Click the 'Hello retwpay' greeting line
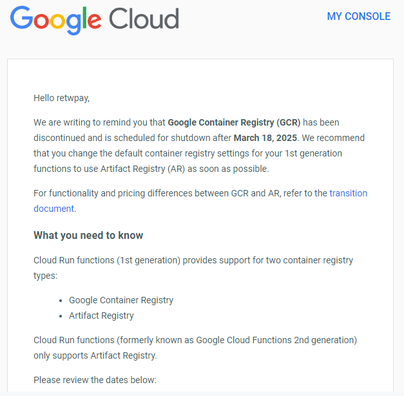404x396 pixels. point(61,98)
